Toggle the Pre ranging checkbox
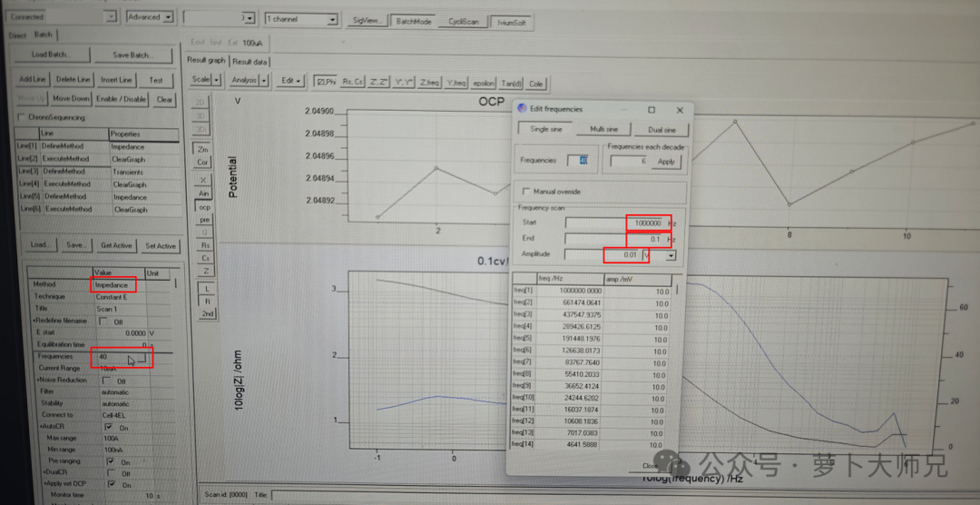 pyautogui.click(x=110, y=461)
